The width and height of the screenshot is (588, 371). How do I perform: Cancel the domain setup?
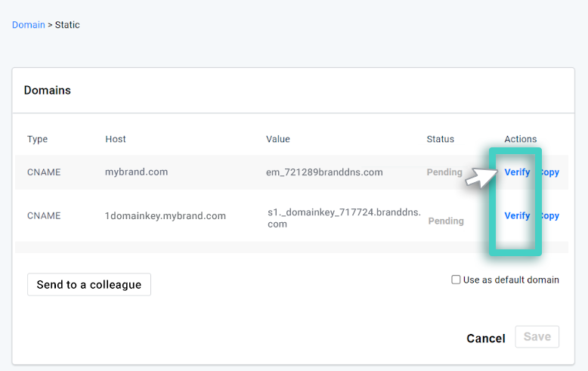coord(485,339)
